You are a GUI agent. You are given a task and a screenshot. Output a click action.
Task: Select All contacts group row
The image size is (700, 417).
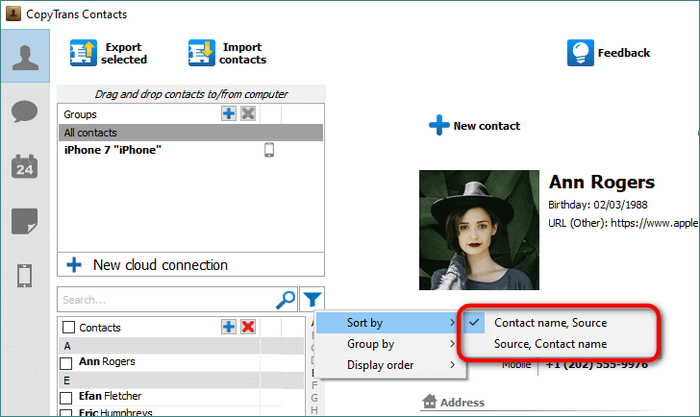191,133
